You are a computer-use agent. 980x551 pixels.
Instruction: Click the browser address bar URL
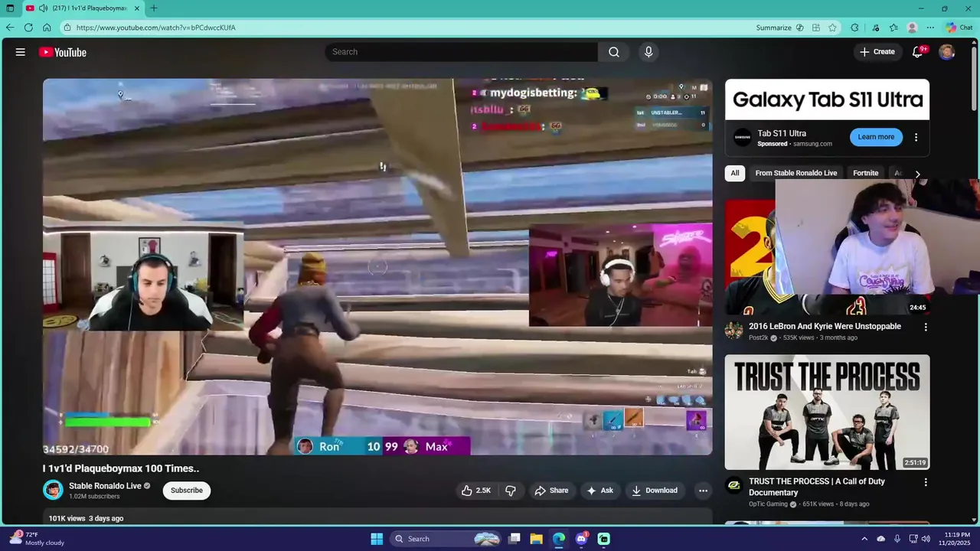pos(155,28)
